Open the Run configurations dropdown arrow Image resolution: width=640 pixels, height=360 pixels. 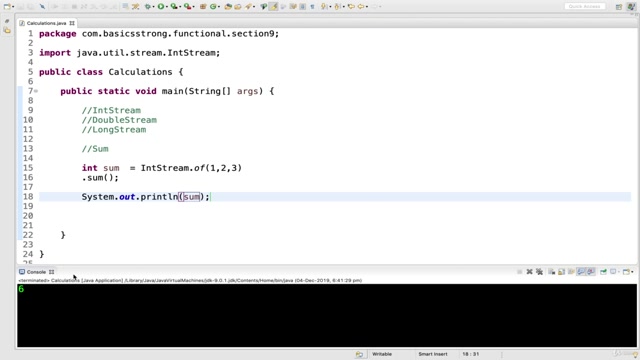[167, 7]
